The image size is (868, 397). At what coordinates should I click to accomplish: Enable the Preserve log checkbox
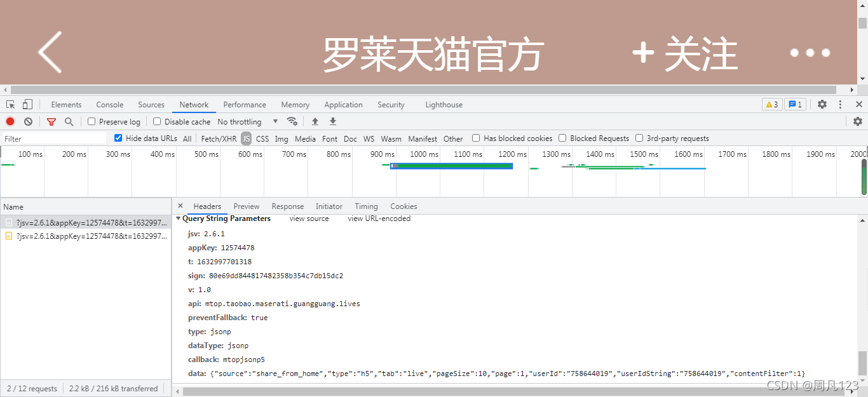click(x=92, y=121)
